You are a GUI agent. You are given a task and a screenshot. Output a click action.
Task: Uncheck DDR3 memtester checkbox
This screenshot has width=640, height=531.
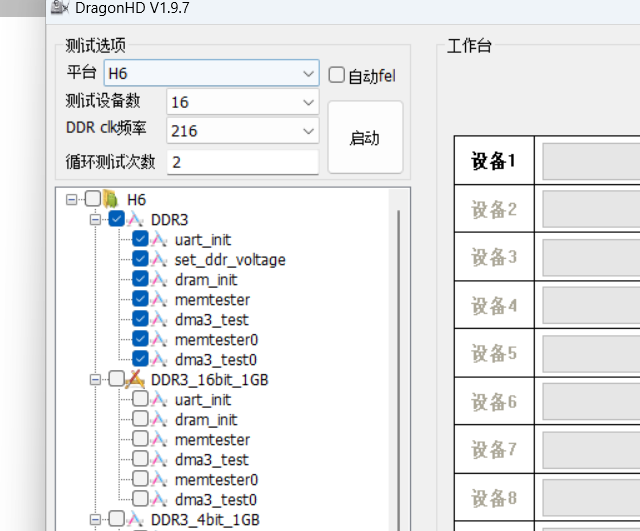pyautogui.click(x=140, y=299)
